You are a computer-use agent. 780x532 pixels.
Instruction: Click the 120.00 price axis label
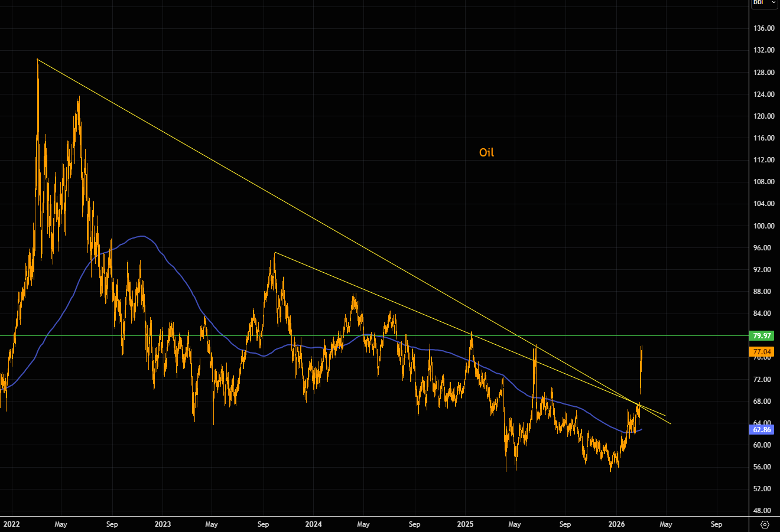pos(764,116)
